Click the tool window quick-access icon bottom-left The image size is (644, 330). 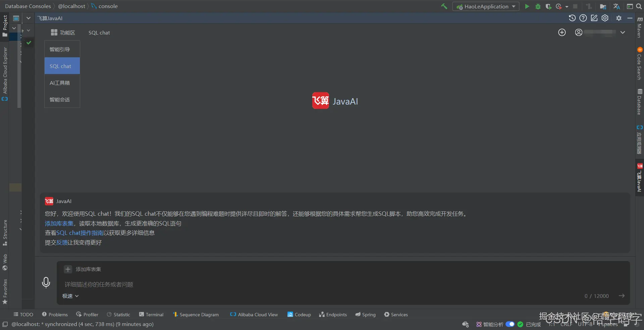[x=5, y=324]
